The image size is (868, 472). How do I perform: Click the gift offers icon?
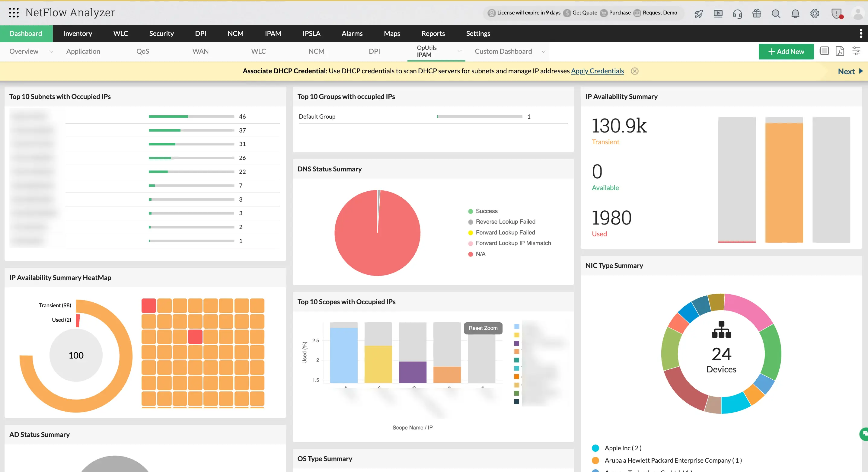[x=756, y=14]
